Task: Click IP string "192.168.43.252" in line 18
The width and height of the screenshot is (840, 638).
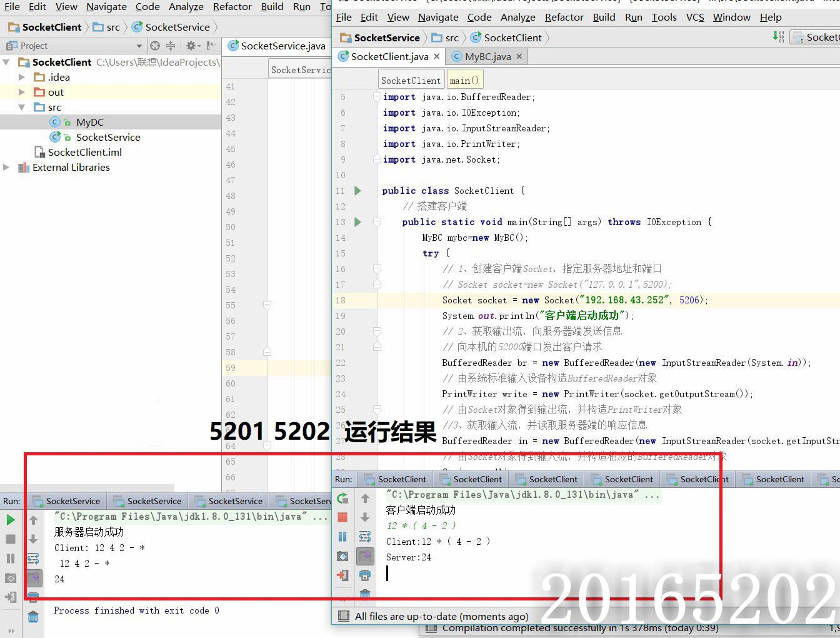Action: tap(624, 300)
